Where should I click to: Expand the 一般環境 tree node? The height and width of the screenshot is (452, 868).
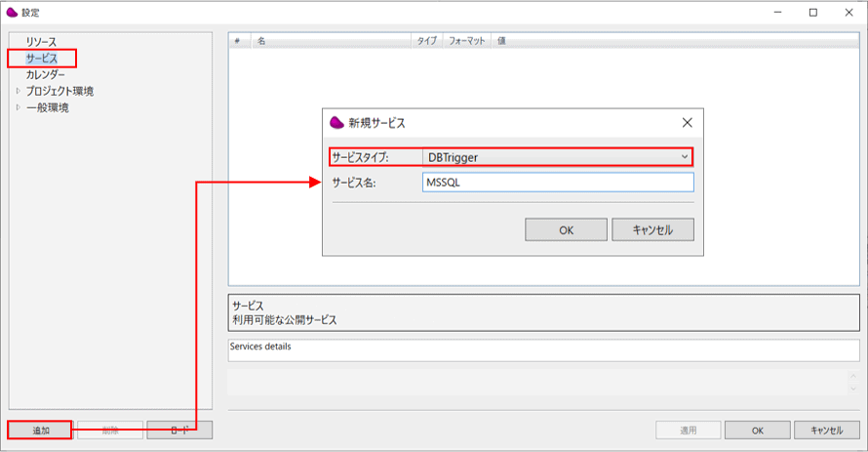click(x=18, y=107)
